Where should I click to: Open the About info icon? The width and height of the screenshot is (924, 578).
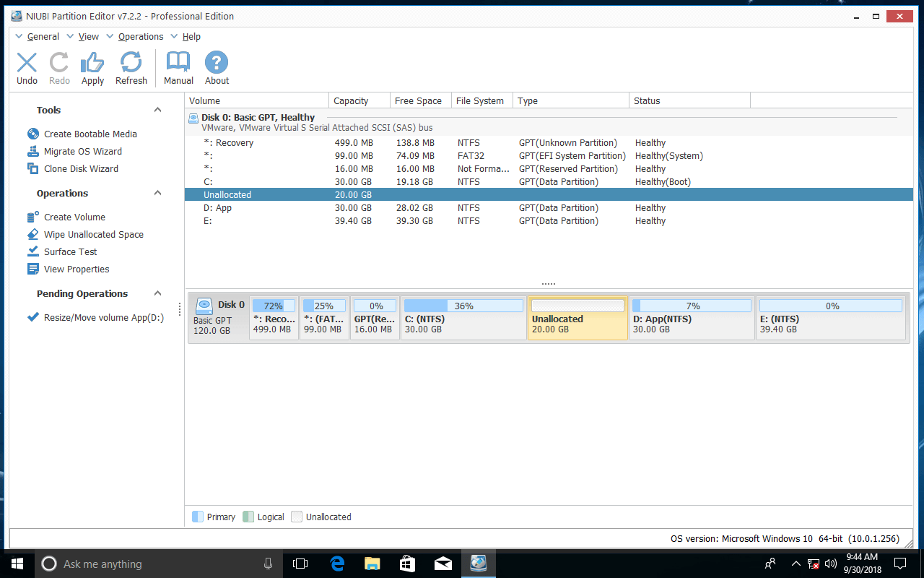(x=217, y=62)
